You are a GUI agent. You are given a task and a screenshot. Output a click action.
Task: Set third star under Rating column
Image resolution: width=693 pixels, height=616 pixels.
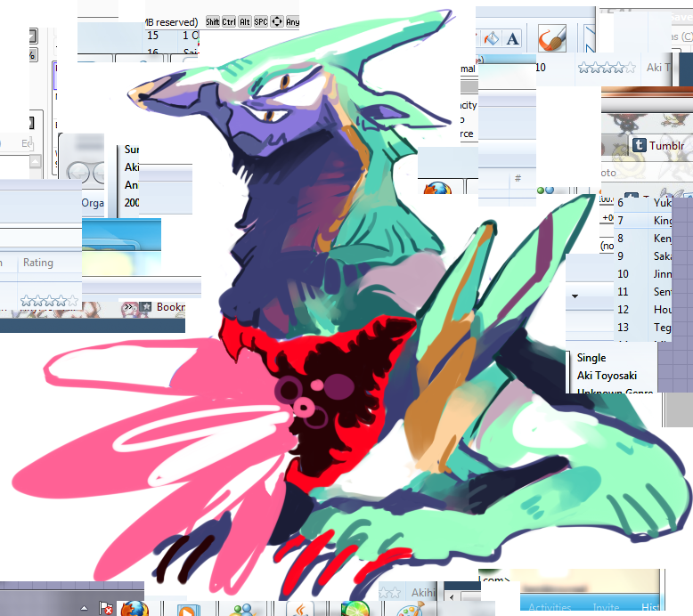(x=50, y=301)
